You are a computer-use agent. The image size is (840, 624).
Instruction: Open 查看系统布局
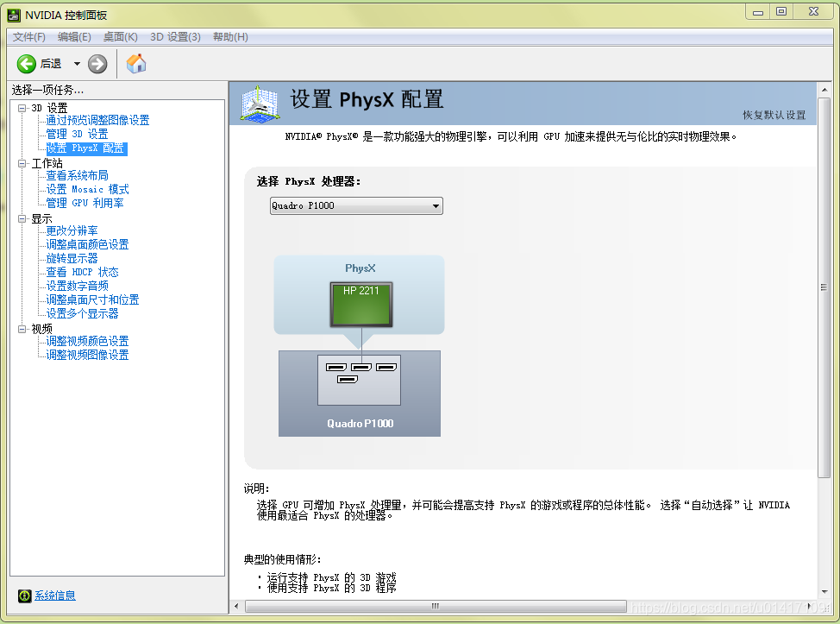click(x=77, y=175)
